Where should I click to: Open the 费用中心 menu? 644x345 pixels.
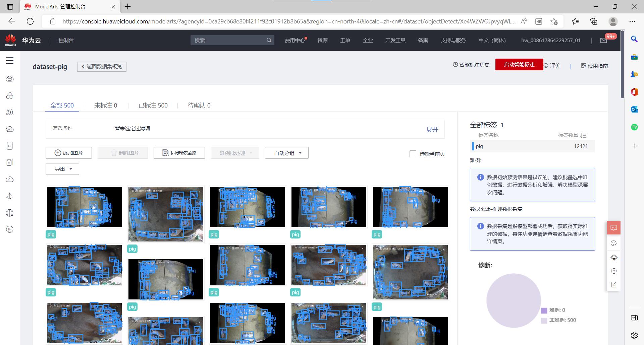point(294,40)
